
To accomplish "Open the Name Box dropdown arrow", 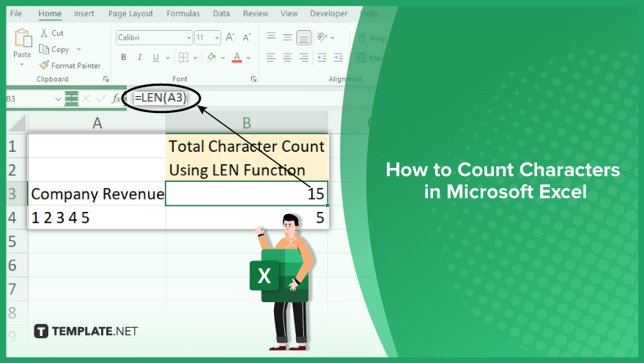I will (x=58, y=99).
